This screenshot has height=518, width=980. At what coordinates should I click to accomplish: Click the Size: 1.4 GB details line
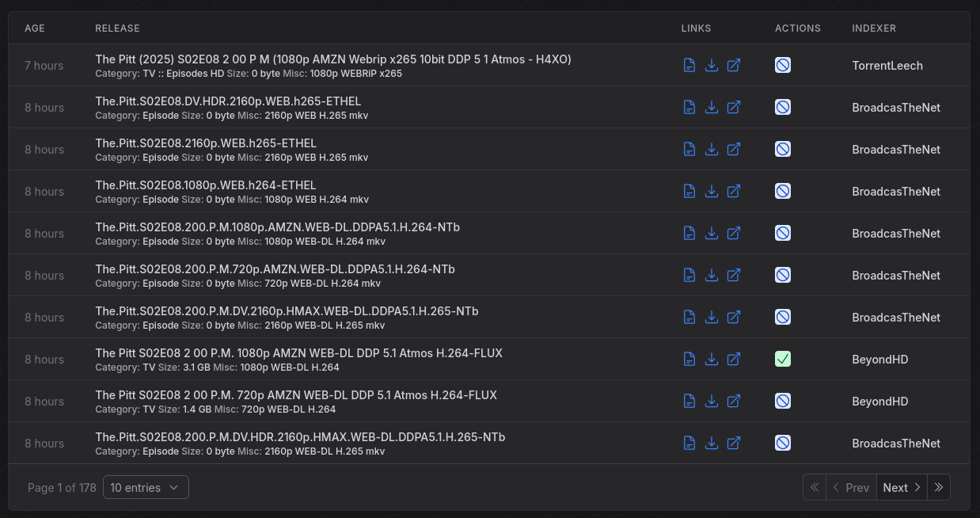click(215, 409)
